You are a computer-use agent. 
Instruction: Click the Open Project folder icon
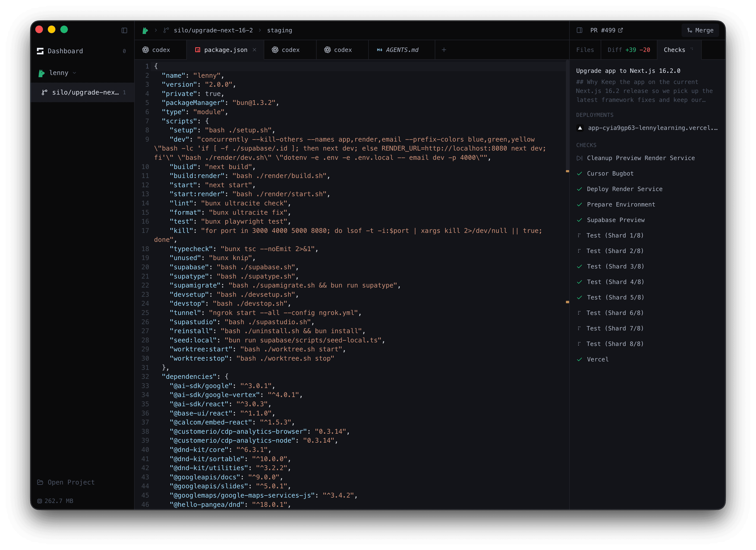(40, 482)
